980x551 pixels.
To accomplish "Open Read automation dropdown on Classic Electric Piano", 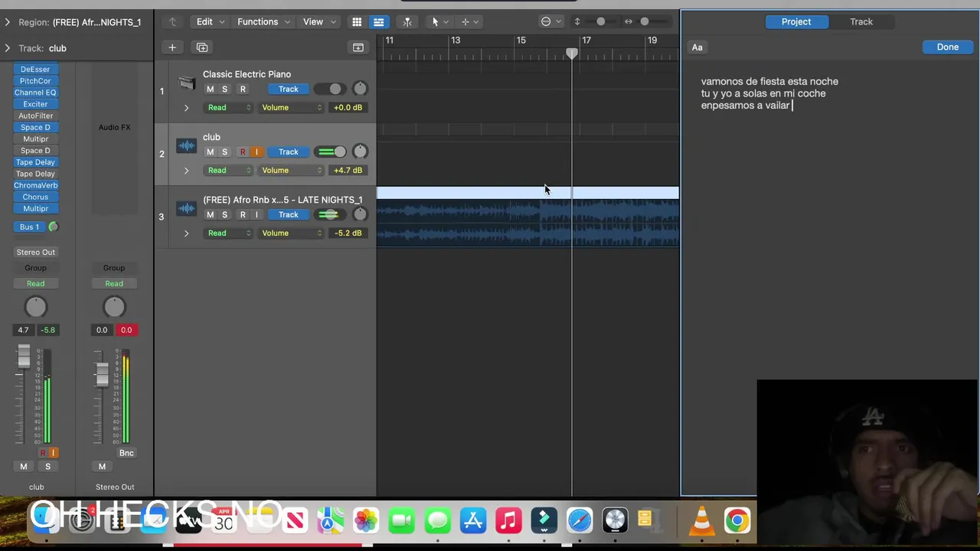I will (x=227, y=107).
